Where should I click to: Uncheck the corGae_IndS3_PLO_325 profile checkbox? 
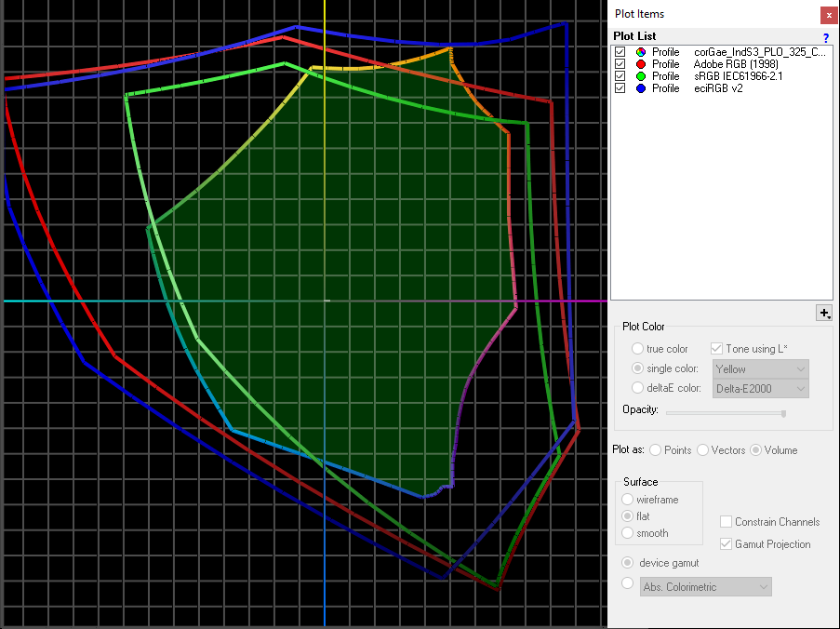pos(620,52)
